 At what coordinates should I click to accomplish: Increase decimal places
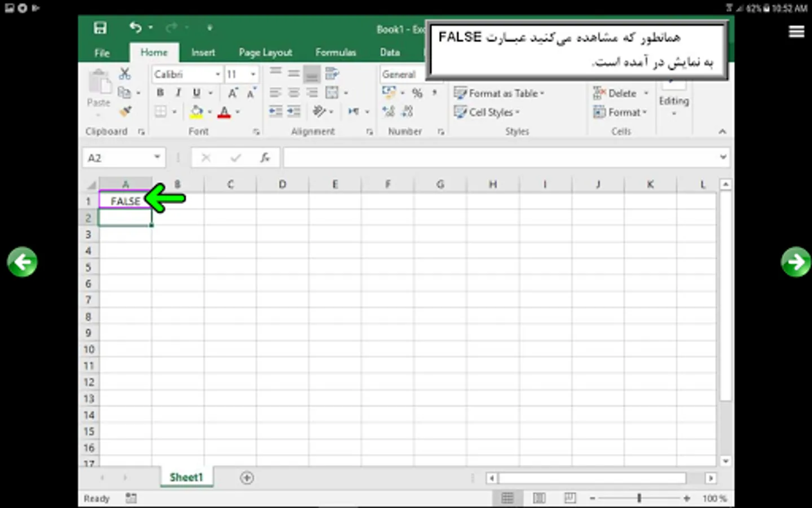click(x=389, y=111)
